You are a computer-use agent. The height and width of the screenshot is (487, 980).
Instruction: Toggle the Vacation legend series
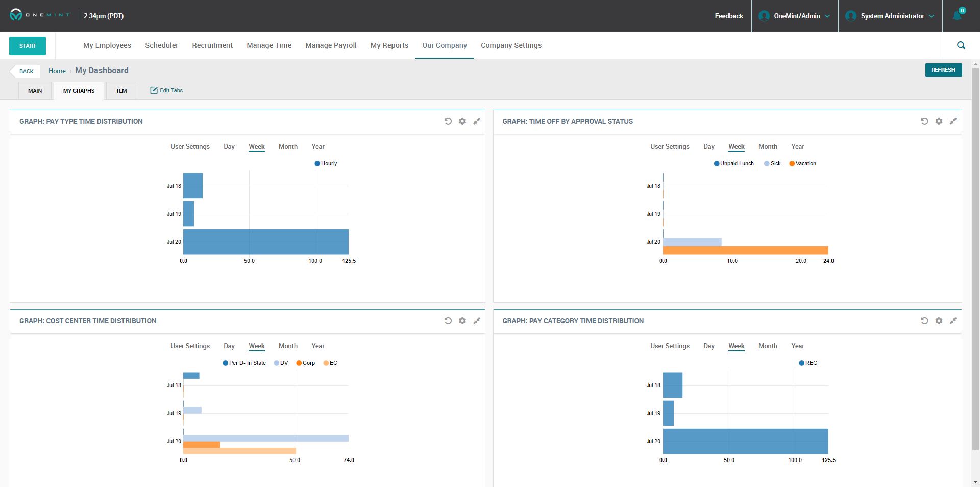coord(802,163)
